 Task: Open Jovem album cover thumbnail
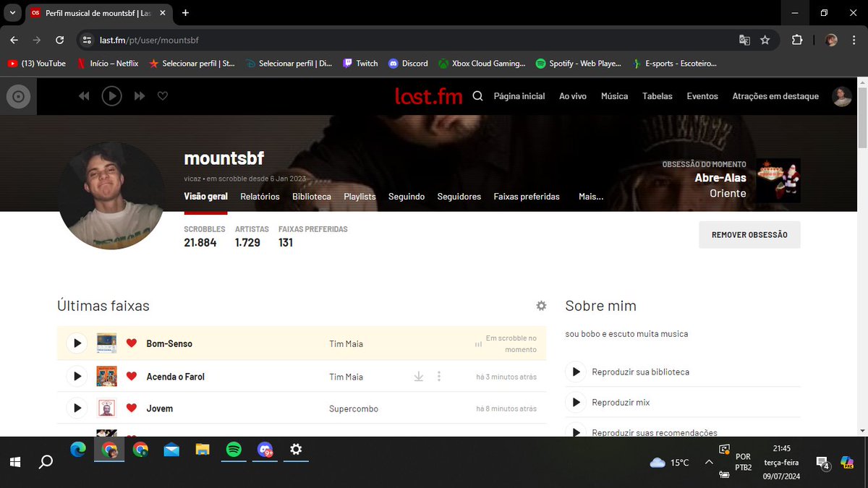click(x=106, y=408)
